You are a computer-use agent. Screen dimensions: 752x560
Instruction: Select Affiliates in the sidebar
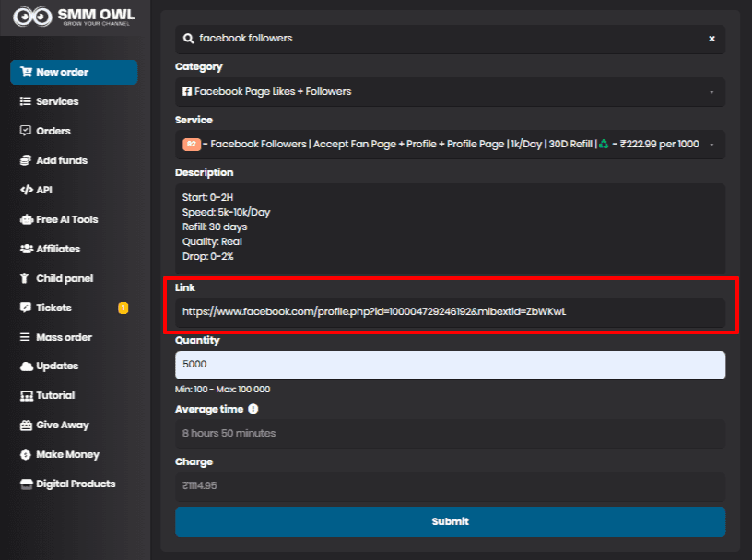point(58,249)
